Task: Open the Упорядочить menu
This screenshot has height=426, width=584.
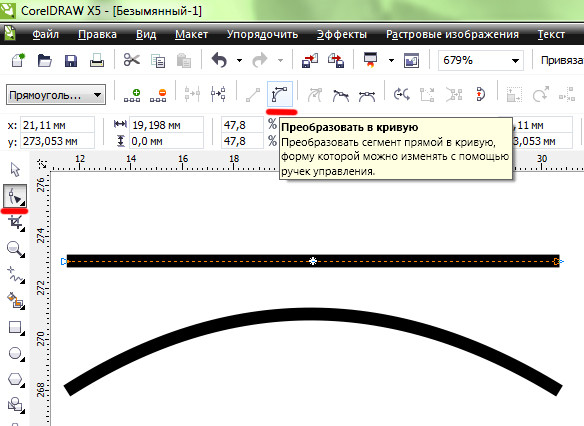Action: (262, 34)
